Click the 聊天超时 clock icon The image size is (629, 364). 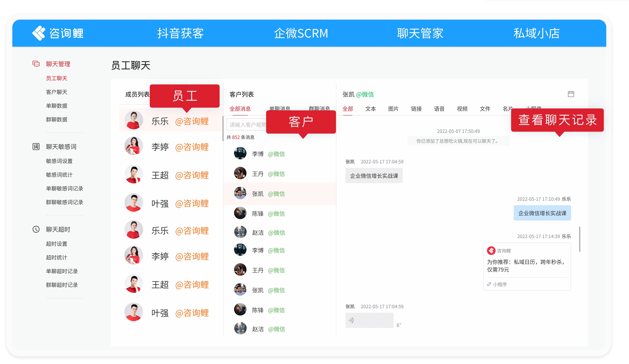point(36,229)
